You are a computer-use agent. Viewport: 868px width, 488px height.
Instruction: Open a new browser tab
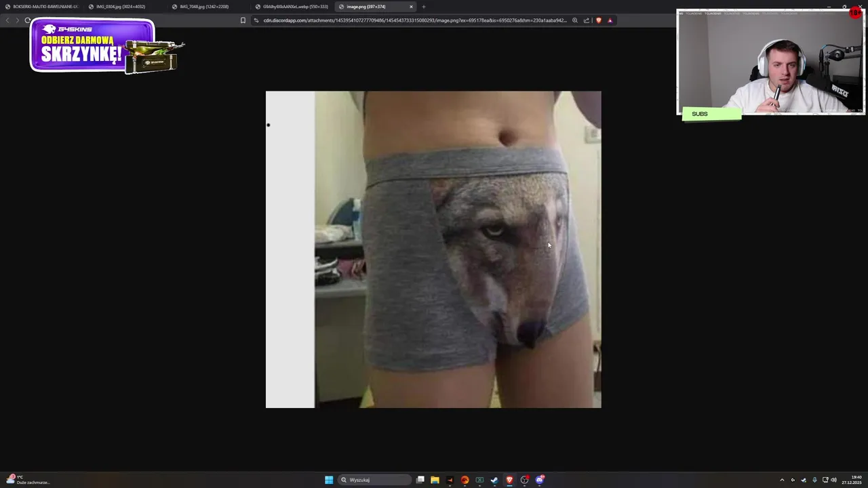(x=424, y=7)
